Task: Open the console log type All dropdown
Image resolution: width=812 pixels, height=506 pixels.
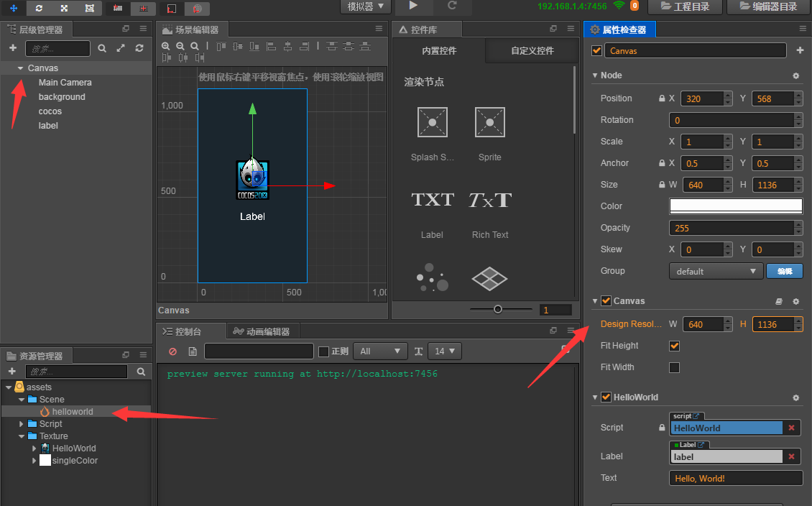Action: pyautogui.click(x=379, y=351)
